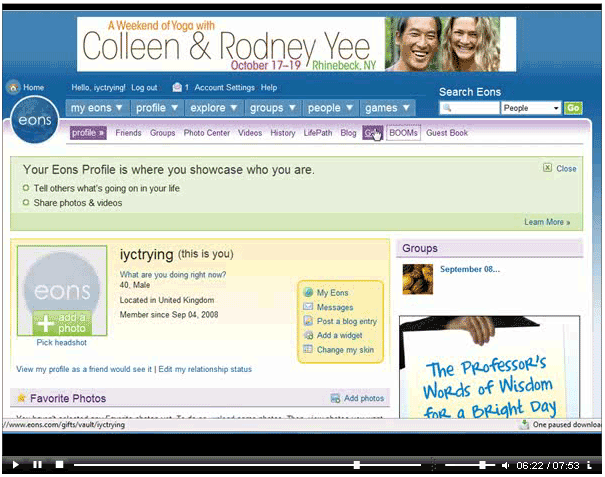The height and width of the screenshot is (477, 605).
Task: Pause the video
Action: click(x=37, y=464)
